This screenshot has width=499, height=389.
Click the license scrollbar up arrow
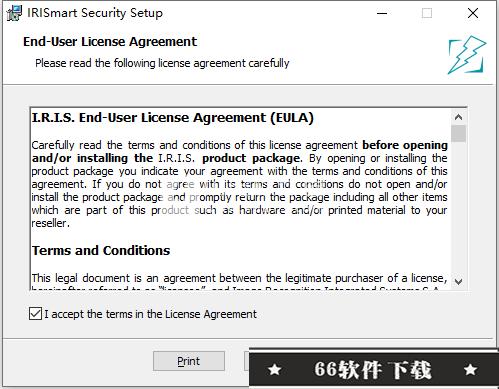point(458,117)
